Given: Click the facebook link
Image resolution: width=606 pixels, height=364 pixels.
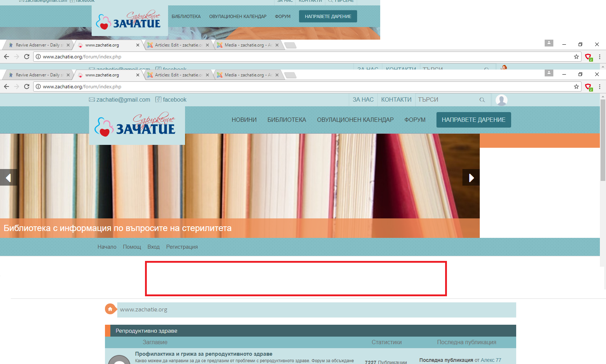Looking at the screenshot, I should pos(174,100).
